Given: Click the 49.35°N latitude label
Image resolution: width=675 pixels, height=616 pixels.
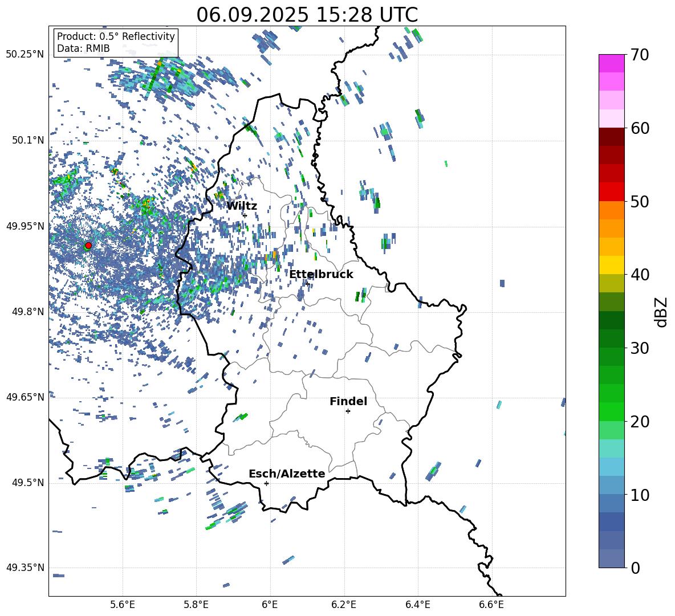Looking at the screenshot, I should coord(25,568).
